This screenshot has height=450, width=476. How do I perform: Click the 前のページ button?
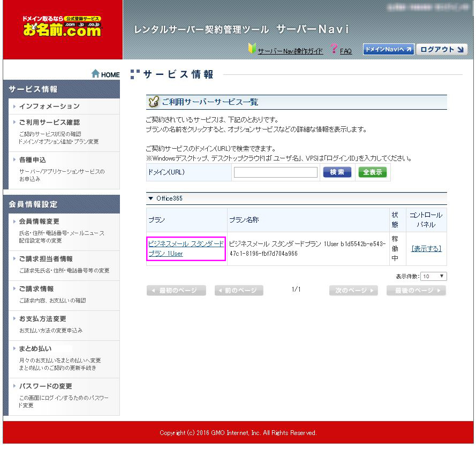click(x=239, y=291)
